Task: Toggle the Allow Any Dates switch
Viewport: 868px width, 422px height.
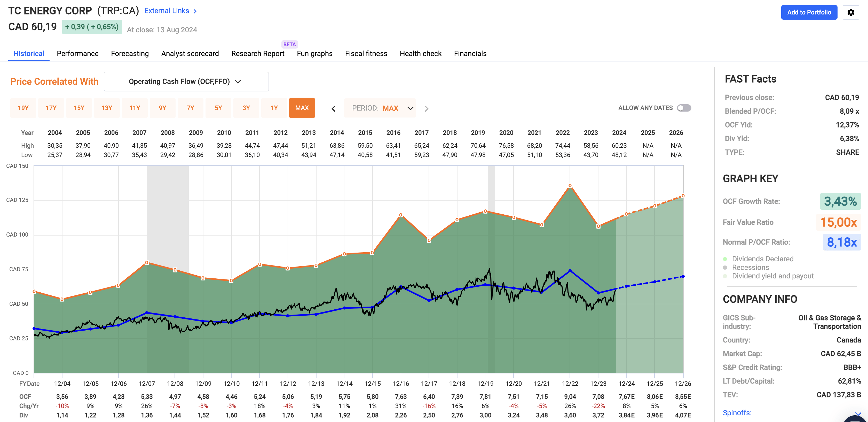Action: tap(684, 108)
